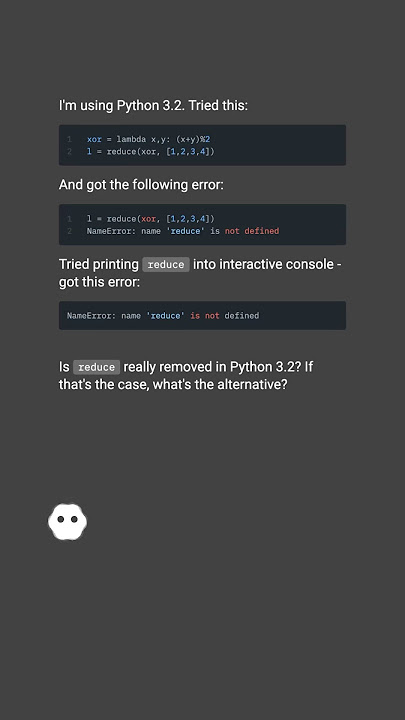The width and height of the screenshot is (405, 720).
Task: Click the "into interactive console -" text
Action: [267, 264]
